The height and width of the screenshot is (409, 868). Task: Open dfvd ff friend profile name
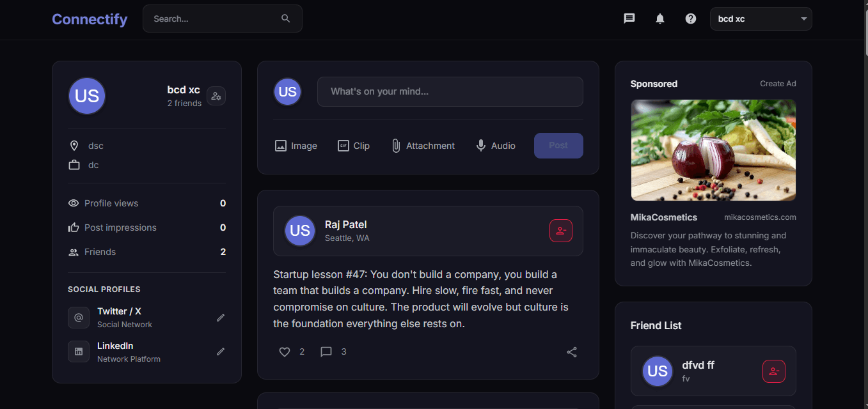point(698,365)
